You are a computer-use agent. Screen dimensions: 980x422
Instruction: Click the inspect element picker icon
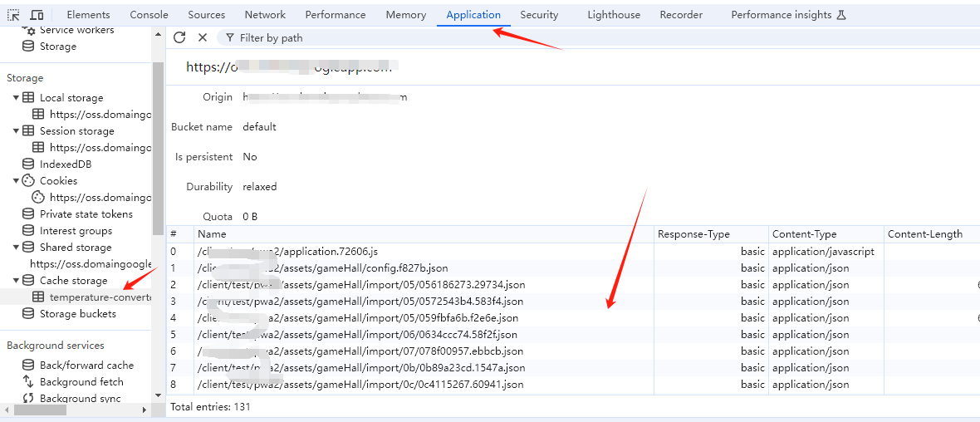[14, 15]
